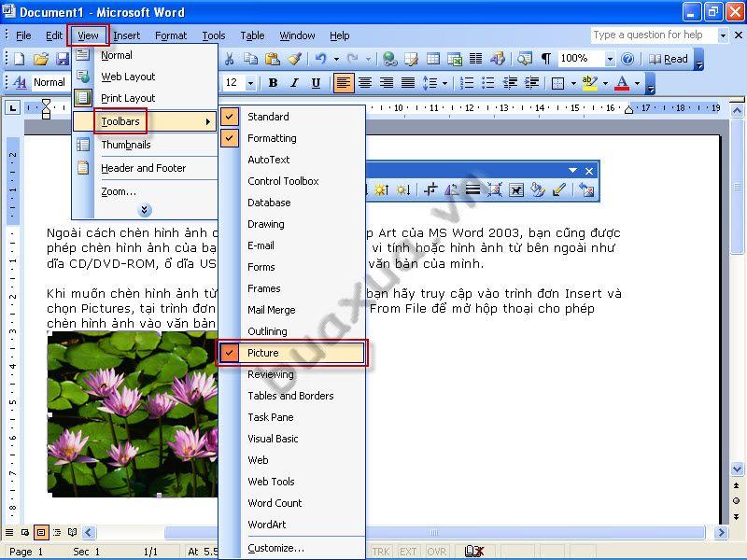Click the Drawing toolbar icon

[498, 59]
